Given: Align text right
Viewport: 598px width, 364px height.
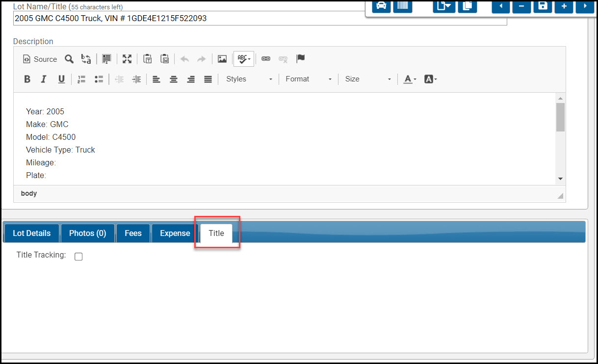Looking at the screenshot, I should [x=191, y=79].
